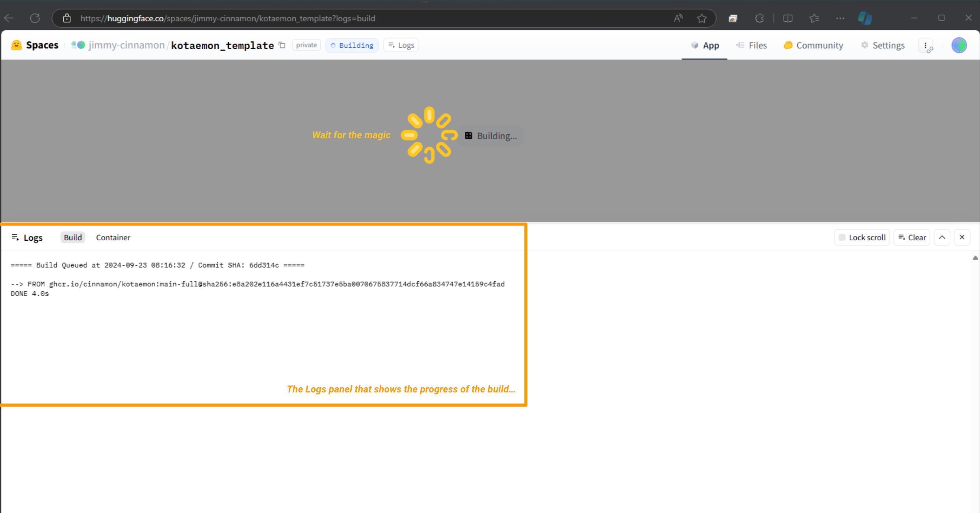Open browser settings and more menu
The width and height of the screenshot is (980, 513).
tap(840, 18)
